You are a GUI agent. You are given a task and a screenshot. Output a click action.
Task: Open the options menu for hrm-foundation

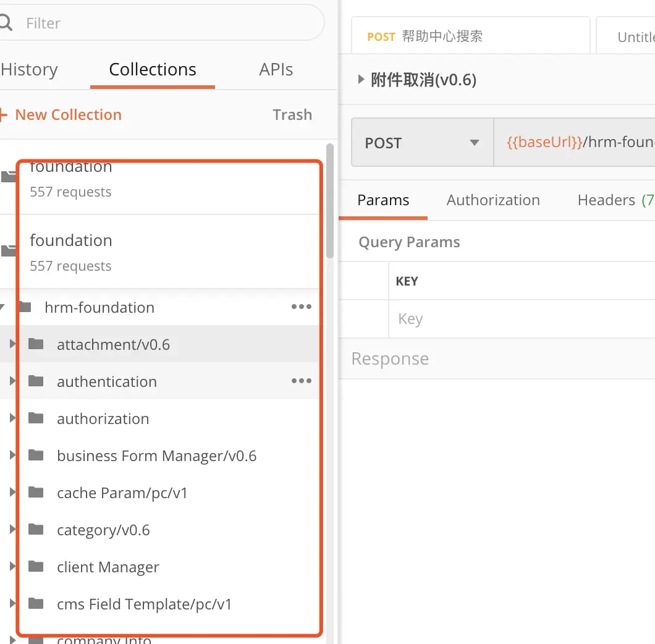(x=301, y=307)
